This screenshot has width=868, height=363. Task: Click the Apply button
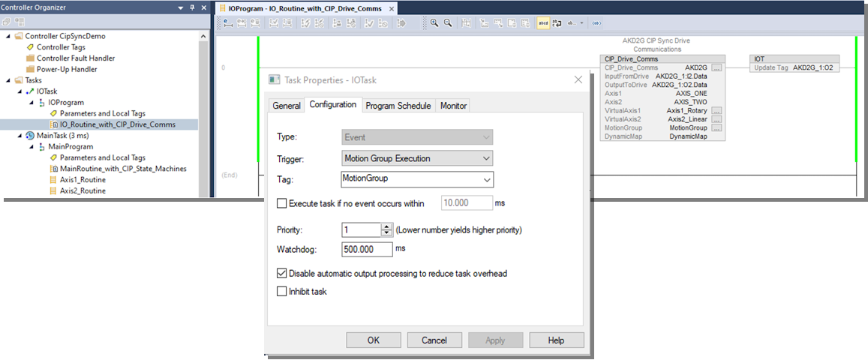(495, 340)
